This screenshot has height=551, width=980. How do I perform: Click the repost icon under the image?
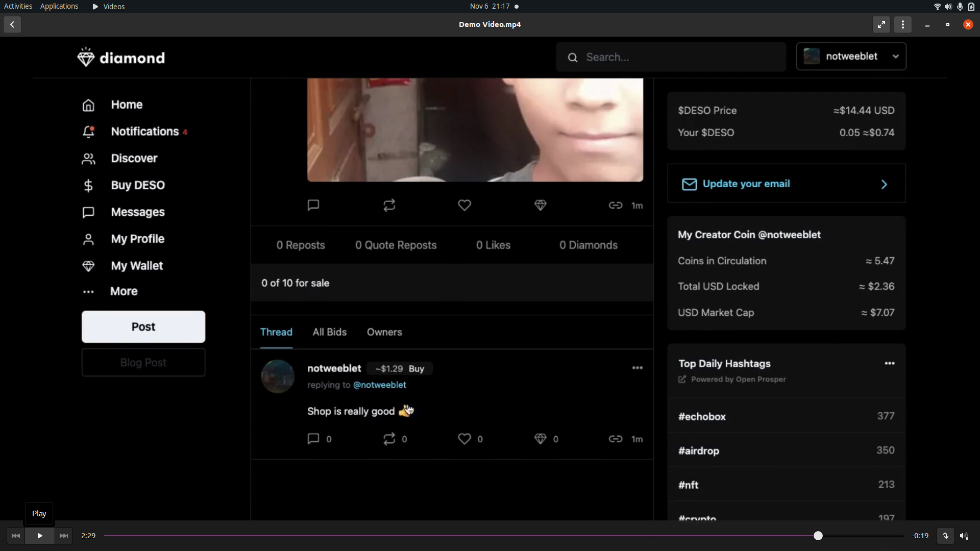[x=389, y=205]
